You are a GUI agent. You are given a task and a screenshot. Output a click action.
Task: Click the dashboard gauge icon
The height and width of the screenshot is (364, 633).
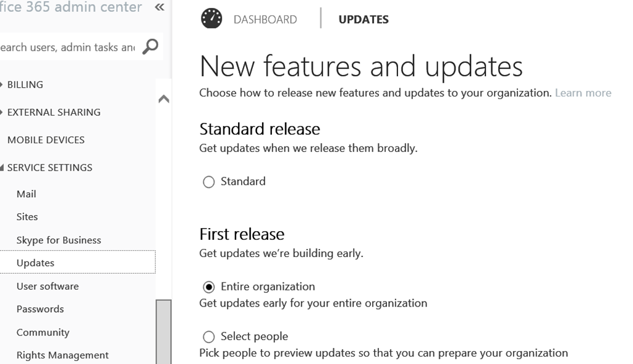pyautogui.click(x=211, y=19)
